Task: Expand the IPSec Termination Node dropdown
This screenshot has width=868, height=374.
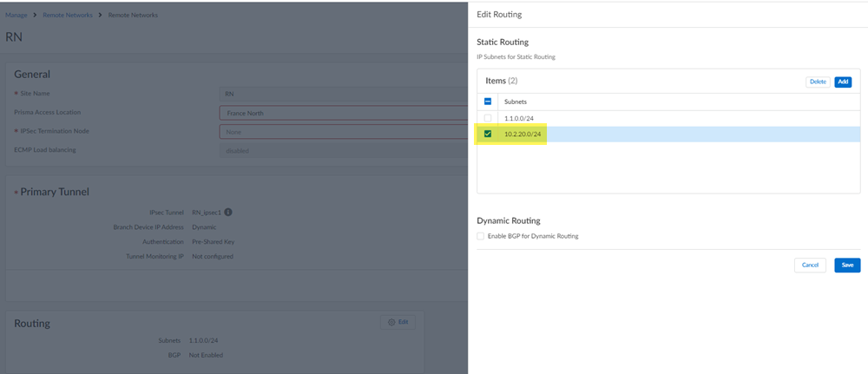Action: pyautogui.click(x=343, y=132)
